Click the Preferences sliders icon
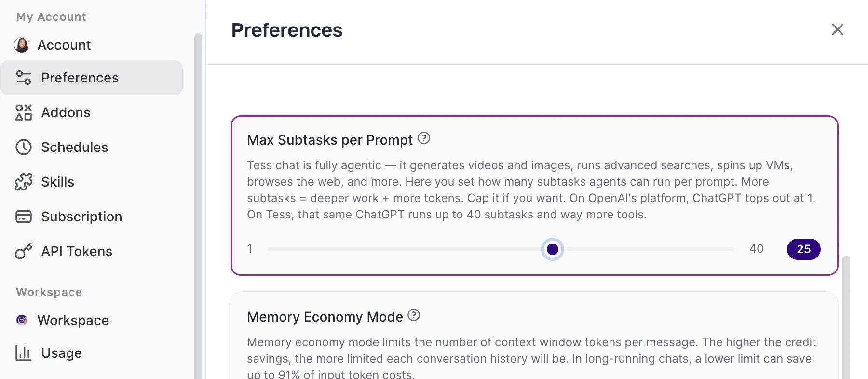The height and width of the screenshot is (379, 868). tap(24, 78)
